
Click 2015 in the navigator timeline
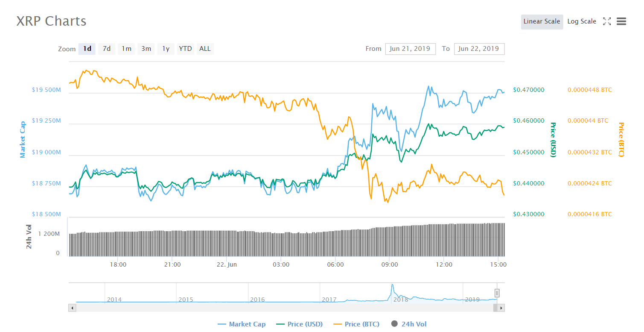[x=186, y=300]
